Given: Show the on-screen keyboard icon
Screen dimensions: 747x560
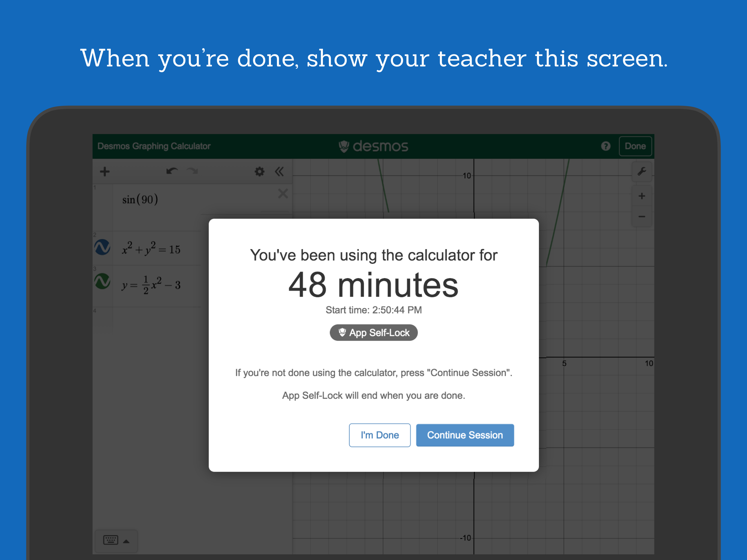Looking at the screenshot, I should click(x=110, y=540).
